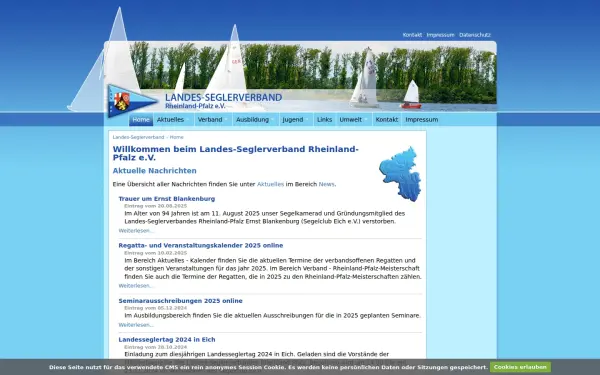
Task: Open the Links menu item
Action: 324,119
